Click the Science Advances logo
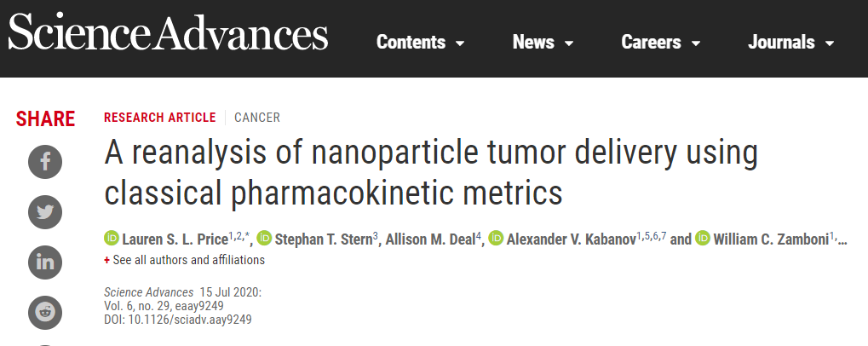The image size is (868, 346). pos(168,32)
